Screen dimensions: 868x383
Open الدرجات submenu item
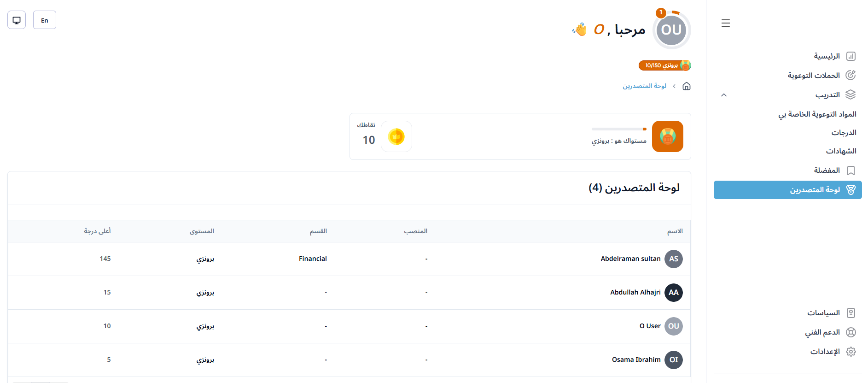click(844, 133)
